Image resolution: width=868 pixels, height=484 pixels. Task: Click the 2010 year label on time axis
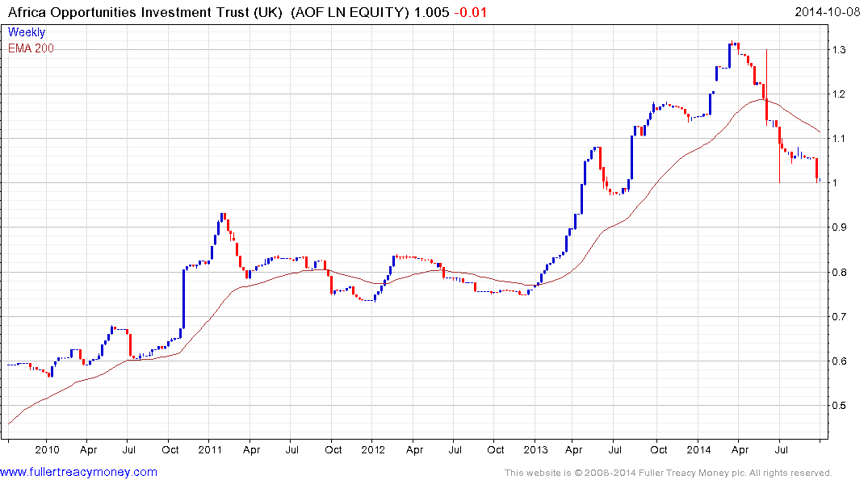click(x=47, y=449)
